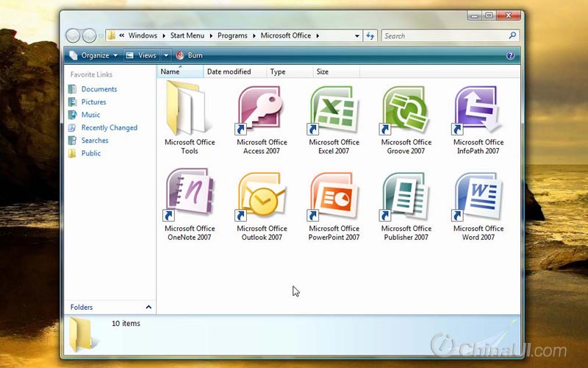The image size is (588, 368).
Task: Select Microsoft Office Excel 2007 shortcut icon
Action: tap(334, 111)
